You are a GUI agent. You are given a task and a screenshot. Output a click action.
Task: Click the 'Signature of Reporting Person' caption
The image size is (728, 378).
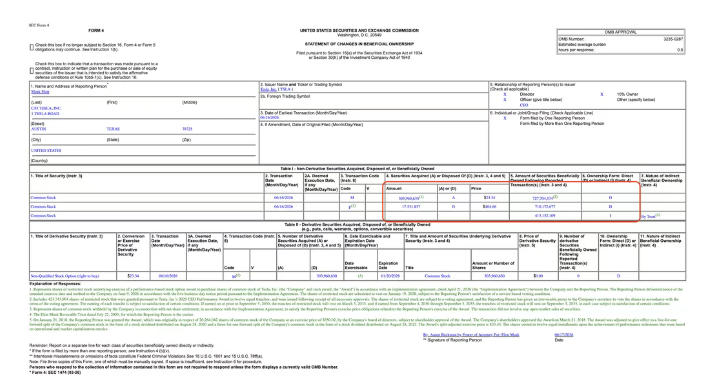click(x=452, y=340)
